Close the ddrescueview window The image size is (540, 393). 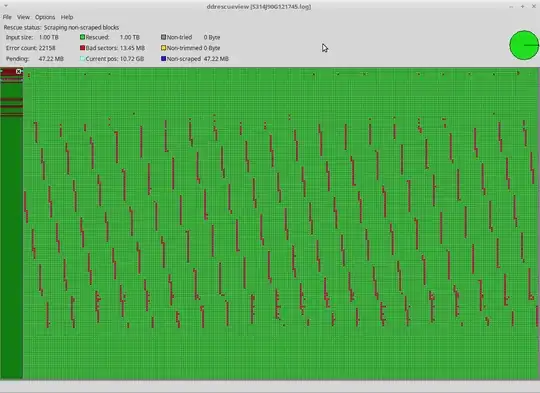(534, 6)
